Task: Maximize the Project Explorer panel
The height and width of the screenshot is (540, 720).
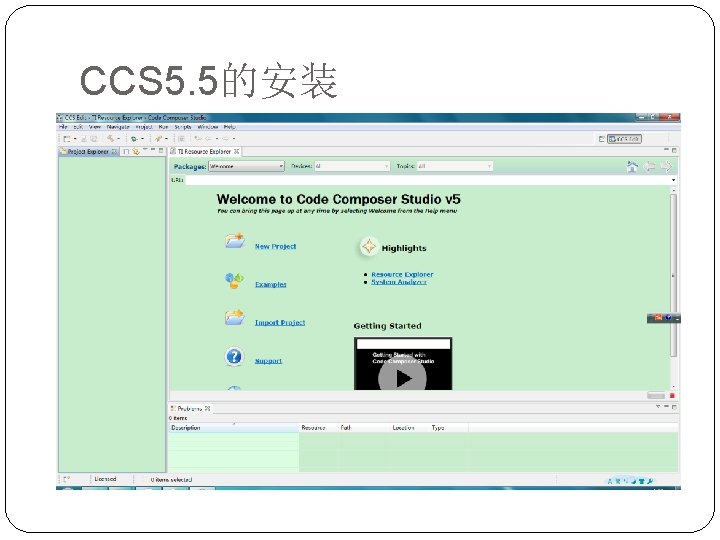Action: pyautogui.click(x=161, y=150)
